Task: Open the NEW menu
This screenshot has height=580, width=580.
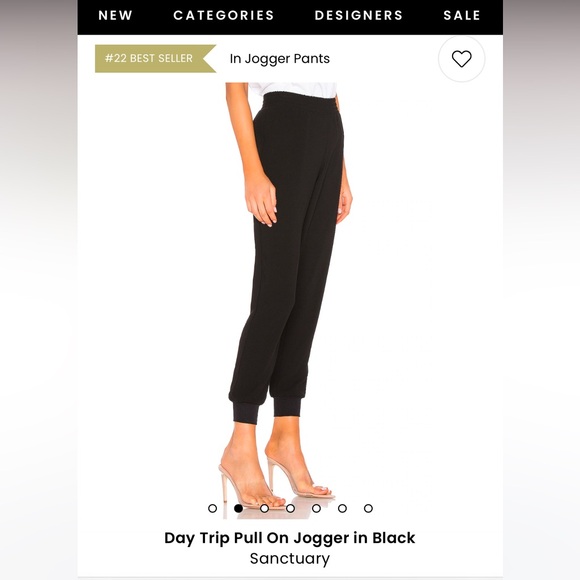Action: click(x=115, y=16)
